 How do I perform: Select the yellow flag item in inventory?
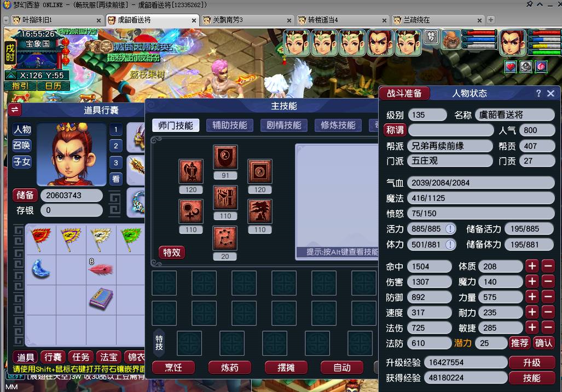click(x=71, y=239)
